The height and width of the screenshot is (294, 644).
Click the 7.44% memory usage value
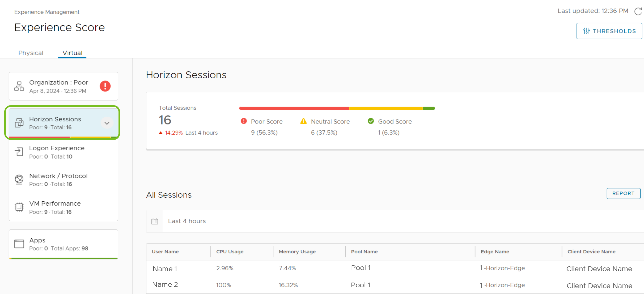click(x=287, y=268)
